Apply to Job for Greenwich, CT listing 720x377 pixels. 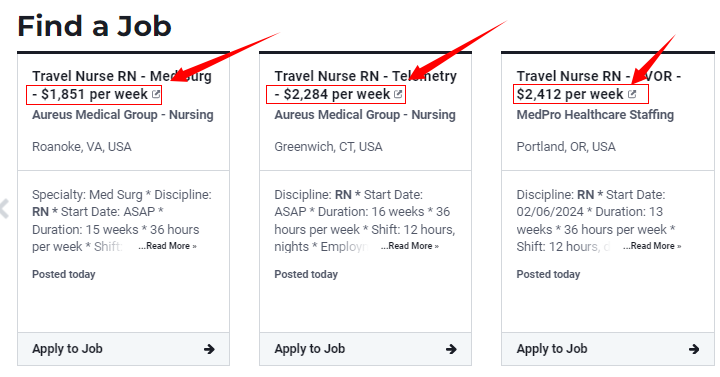coord(366,349)
